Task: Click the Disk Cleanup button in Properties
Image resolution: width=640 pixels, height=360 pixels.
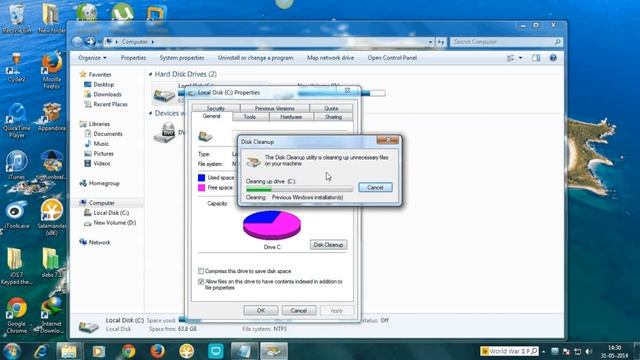Action: (329, 245)
